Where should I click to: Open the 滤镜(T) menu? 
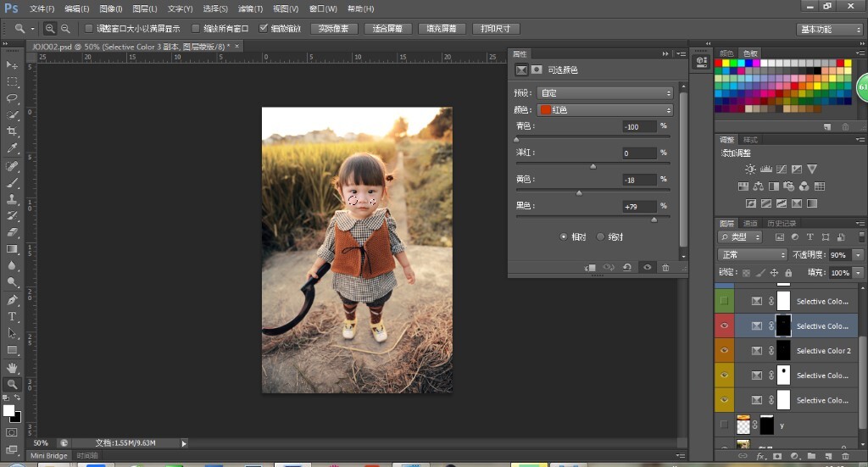point(250,8)
